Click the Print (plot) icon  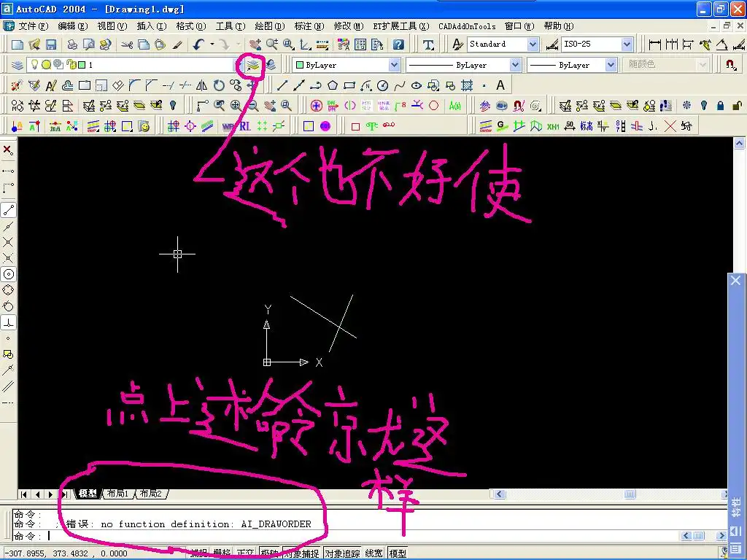pos(72,44)
